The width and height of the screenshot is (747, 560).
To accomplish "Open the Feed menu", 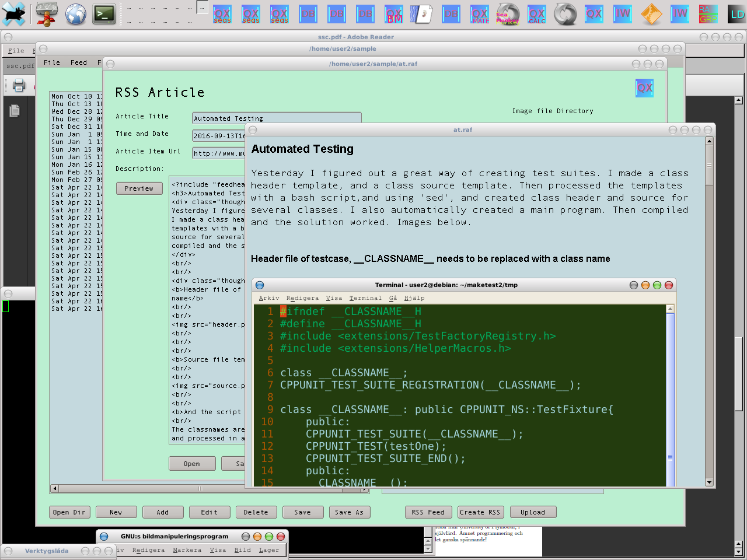I will coord(78,62).
